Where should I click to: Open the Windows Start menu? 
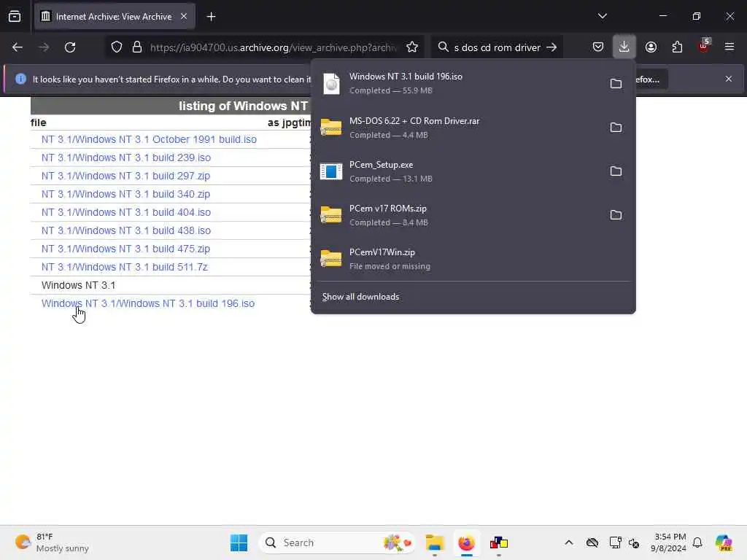pos(239,542)
